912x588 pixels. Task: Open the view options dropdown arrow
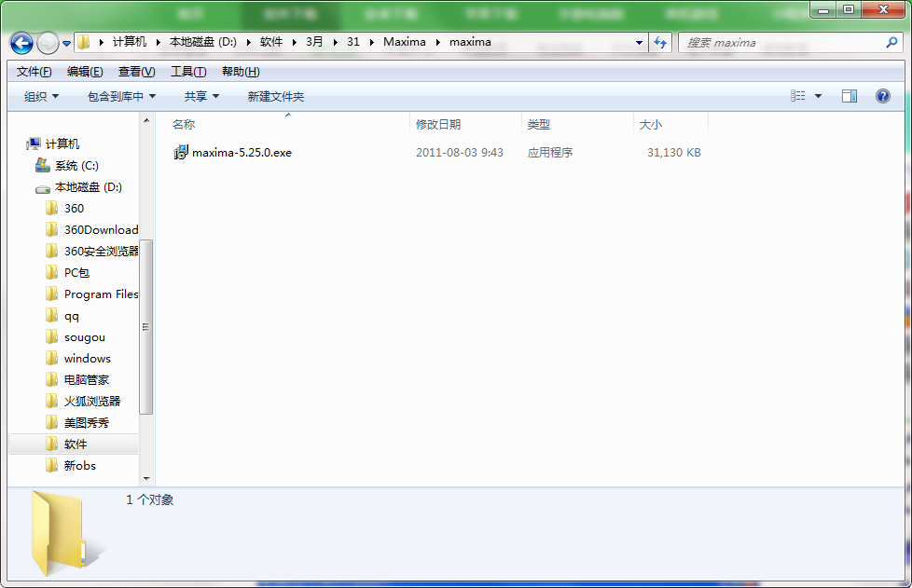point(818,96)
